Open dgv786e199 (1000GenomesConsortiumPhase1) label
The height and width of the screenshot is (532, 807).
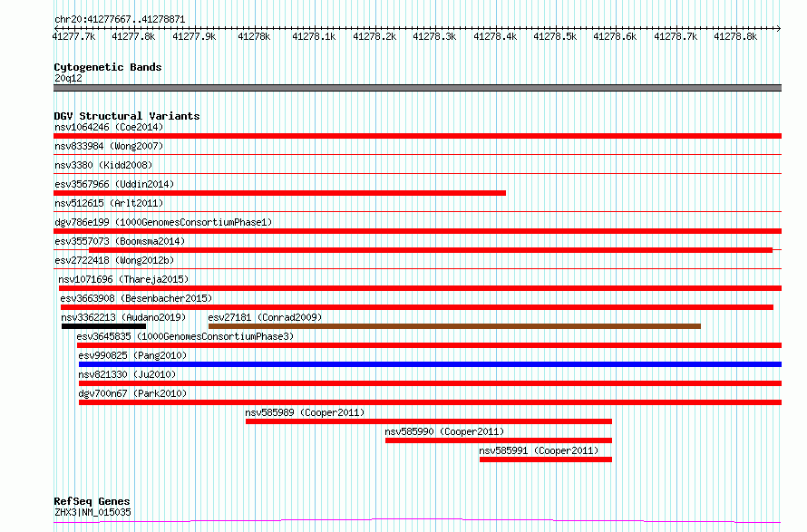[x=163, y=222]
